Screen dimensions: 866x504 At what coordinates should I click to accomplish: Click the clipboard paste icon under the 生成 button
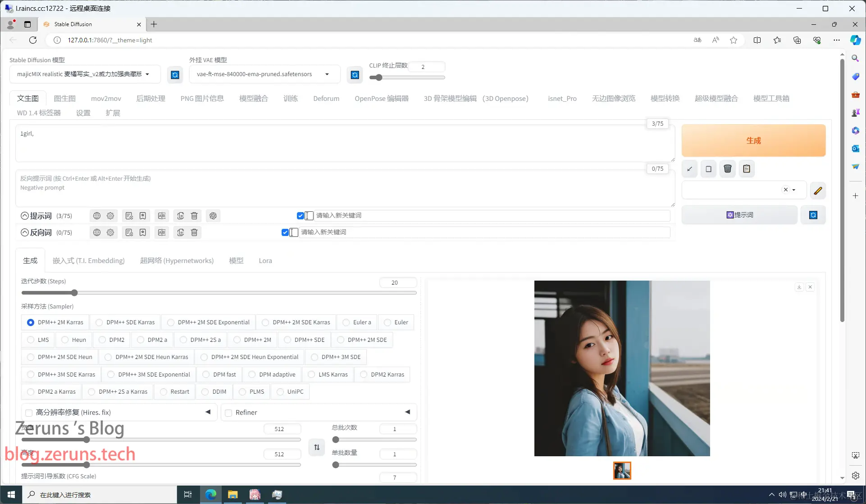(747, 169)
